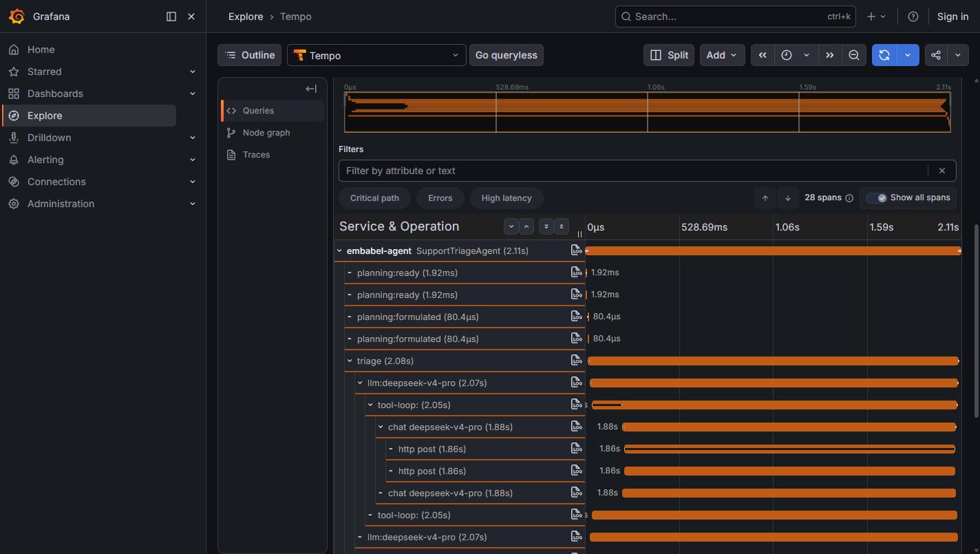
Task: Go to previous matching span
Action: [765, 198]
